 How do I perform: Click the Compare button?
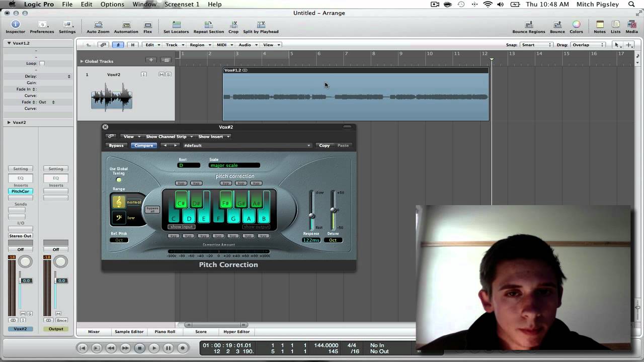(x=143, y=145)
